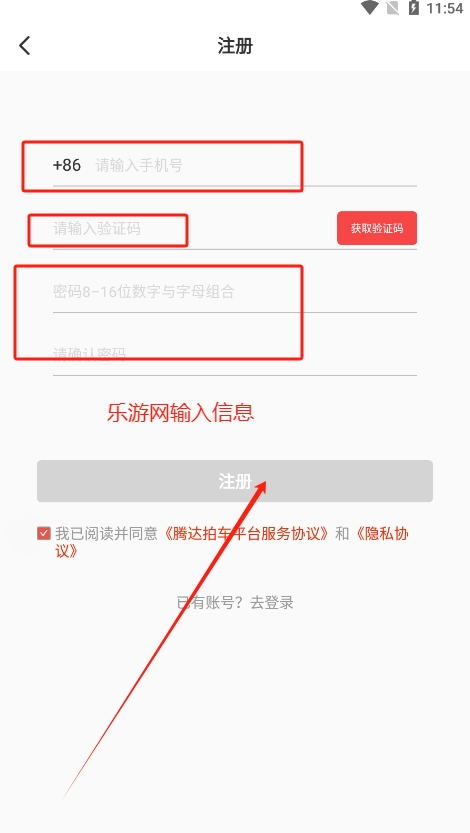Tap the red 乐游网输入信息 annotation text

pos(181,412)
